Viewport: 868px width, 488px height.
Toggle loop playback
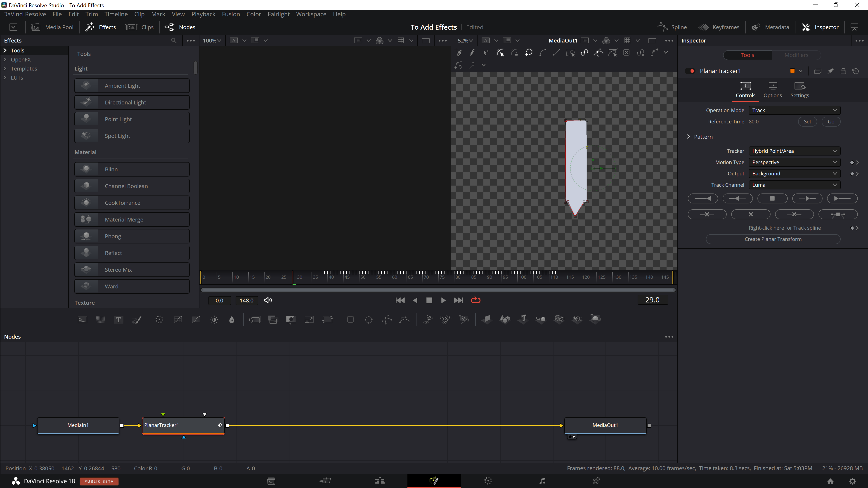475,300
